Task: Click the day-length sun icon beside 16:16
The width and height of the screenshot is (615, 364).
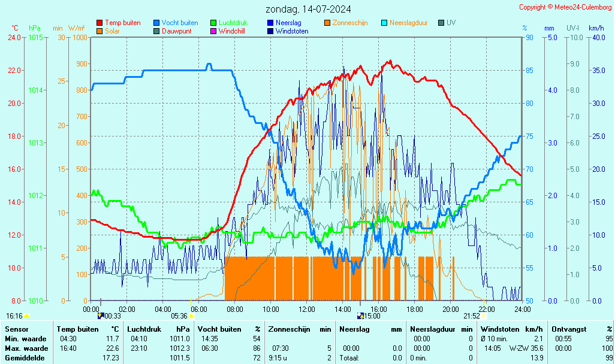Action: point(26,316)
